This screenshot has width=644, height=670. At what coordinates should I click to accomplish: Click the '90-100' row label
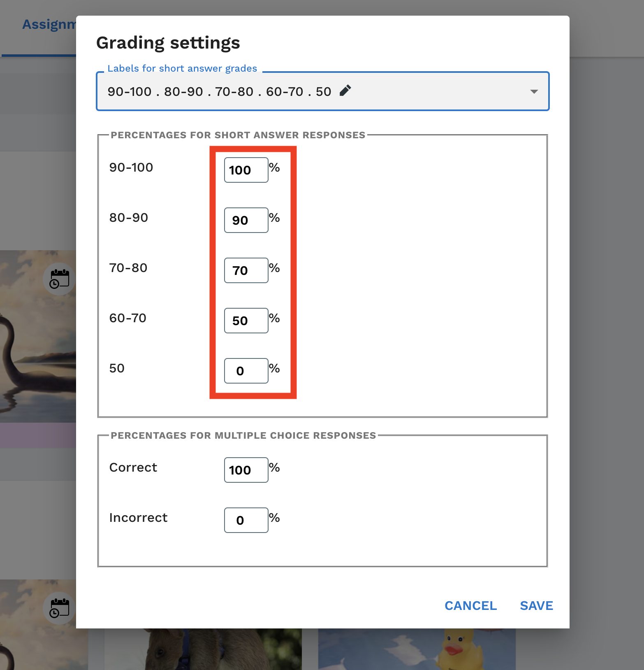click(x=131, y=167)
